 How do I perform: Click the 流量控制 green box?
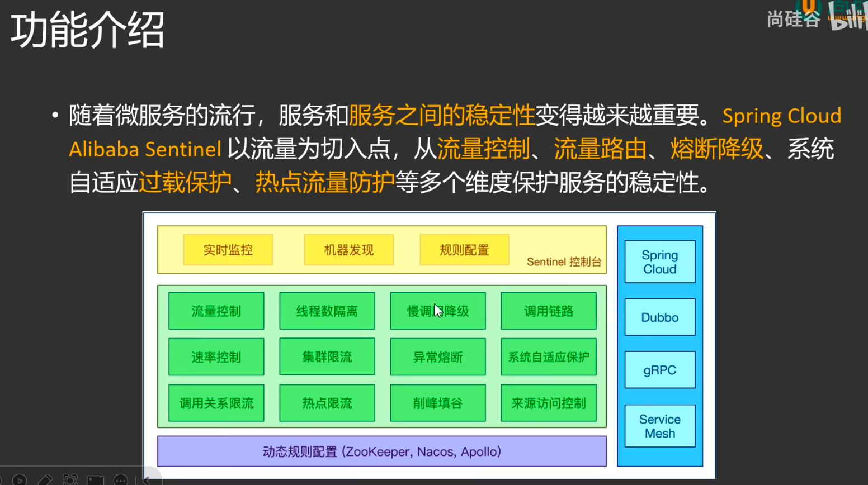click(x=216, y=311)
